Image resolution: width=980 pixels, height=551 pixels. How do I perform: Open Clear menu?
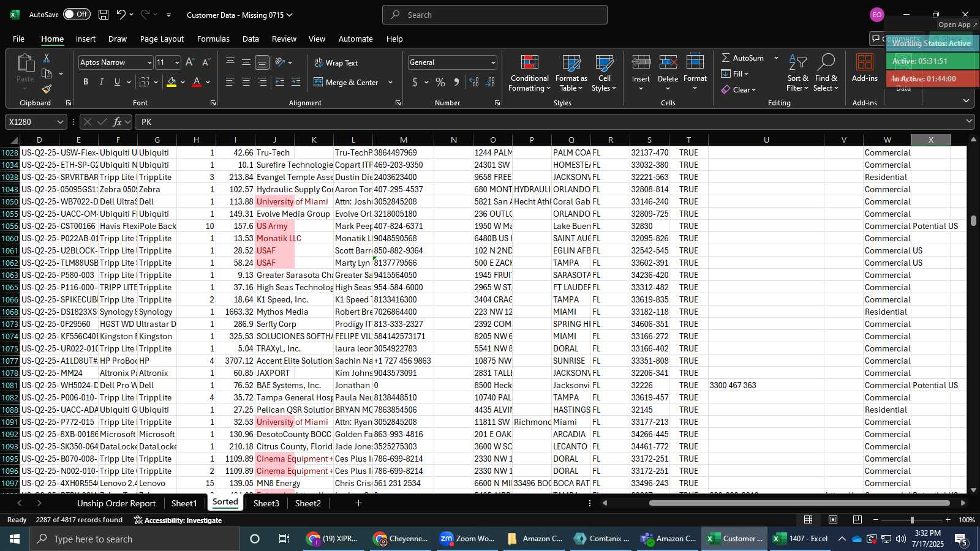pos(739,89)
